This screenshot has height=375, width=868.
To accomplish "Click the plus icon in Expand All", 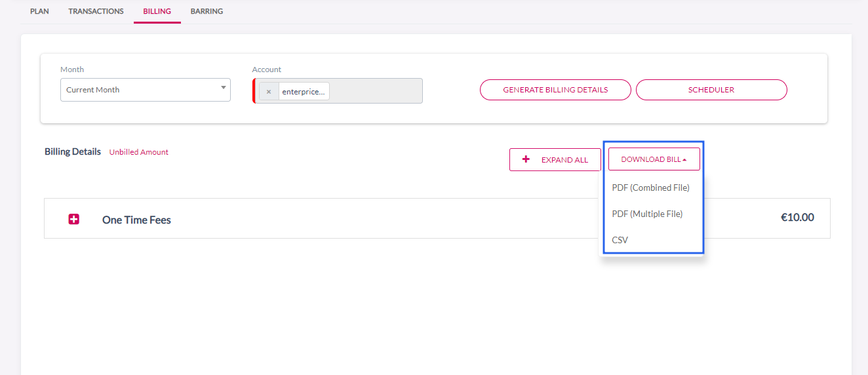I will pos(526,159).
